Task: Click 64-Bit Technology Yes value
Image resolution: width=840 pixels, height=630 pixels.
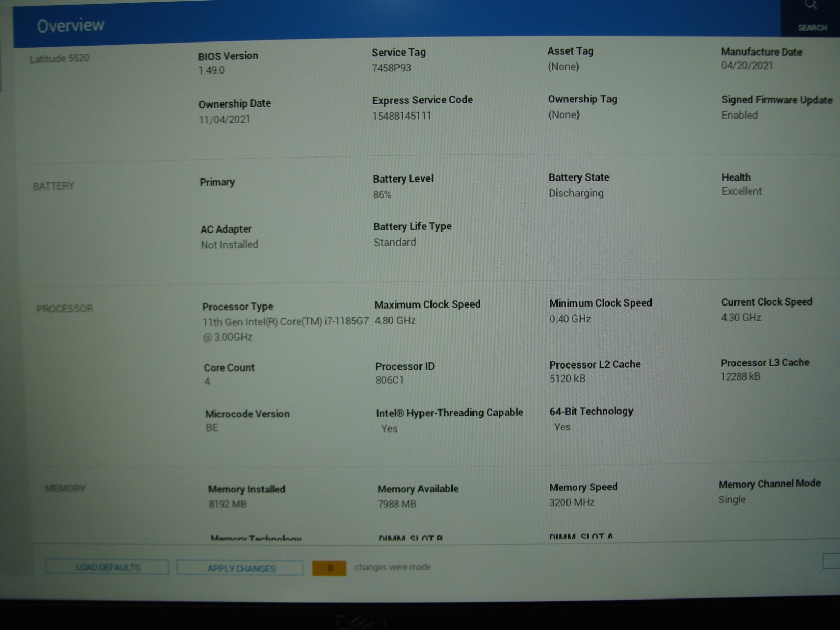Action: [x=562, y=427]
